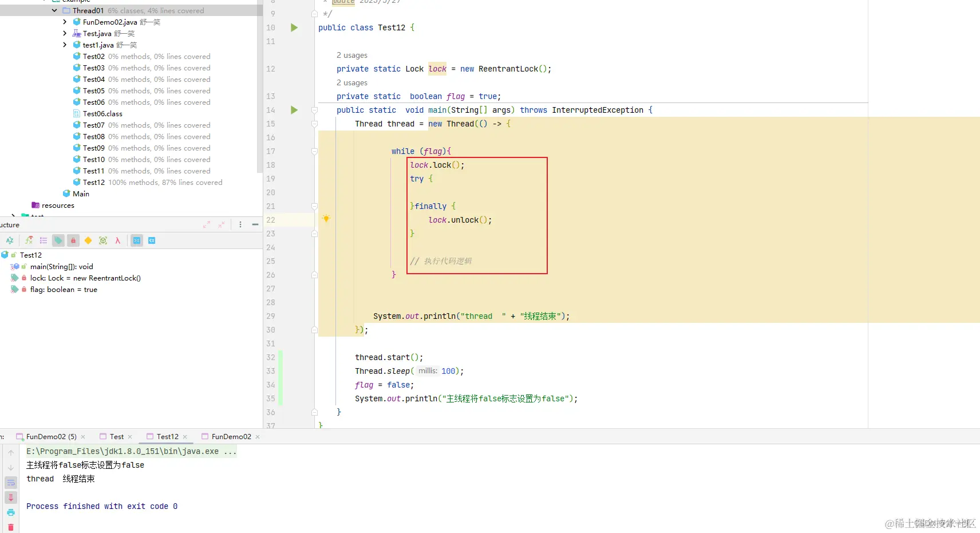
Task: Select lock field in Structure panel
Action: tap(85, 278)
